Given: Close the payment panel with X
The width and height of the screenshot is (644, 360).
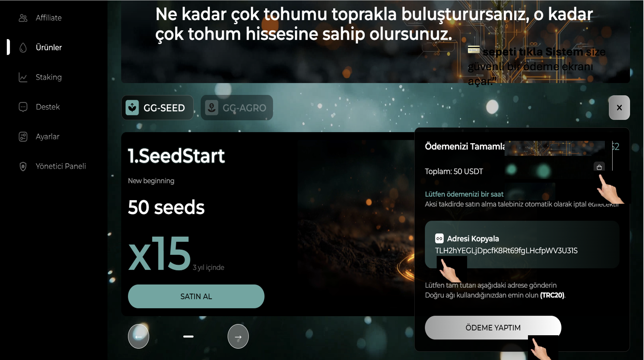Looking at the screenshot, I should coord(619,108).
